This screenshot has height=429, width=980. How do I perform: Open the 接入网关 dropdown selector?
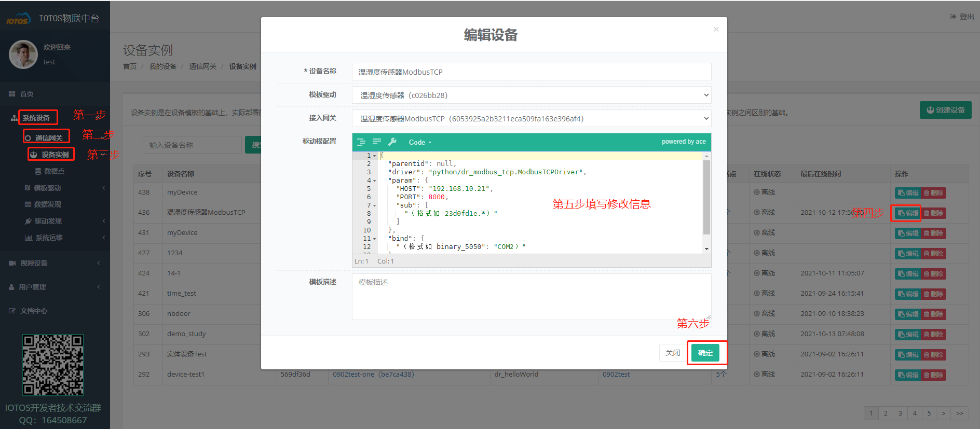click(531, 119)
